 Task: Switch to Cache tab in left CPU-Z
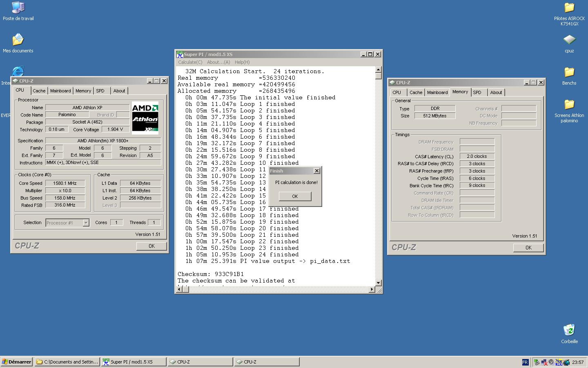coord(39,91)
